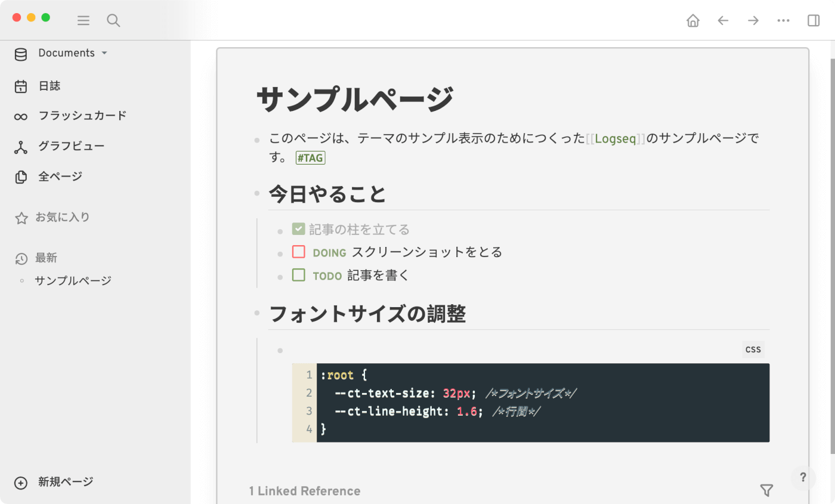The width and height of the screenshot is (835, 504).
Task: Uncheck the completed 記事の柱を立てる task
Action: click(x=298, y=228)
